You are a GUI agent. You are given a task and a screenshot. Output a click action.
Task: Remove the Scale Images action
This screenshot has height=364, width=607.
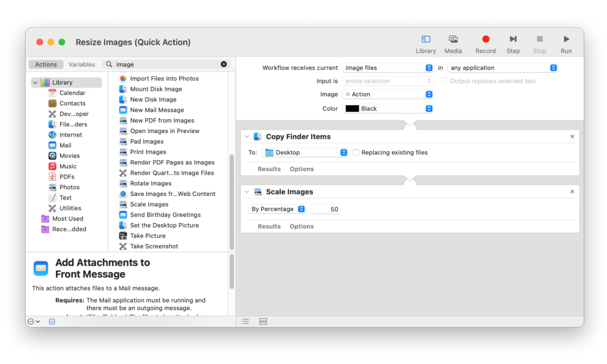[x=572, y=192]
